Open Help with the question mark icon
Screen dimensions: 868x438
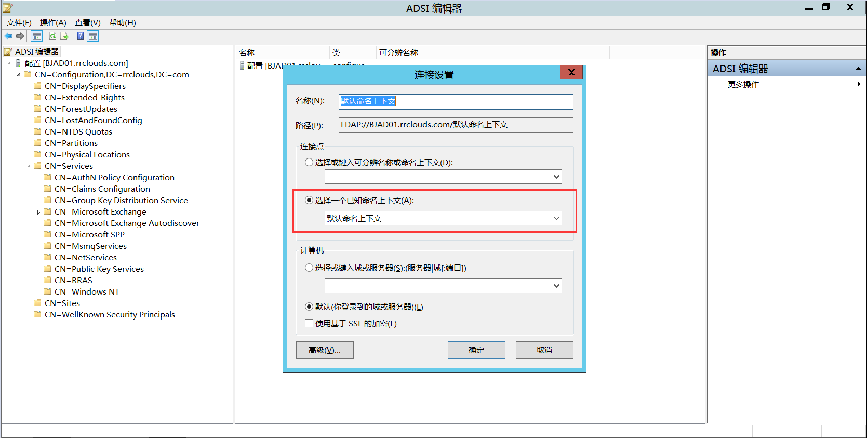coord(80,36)
